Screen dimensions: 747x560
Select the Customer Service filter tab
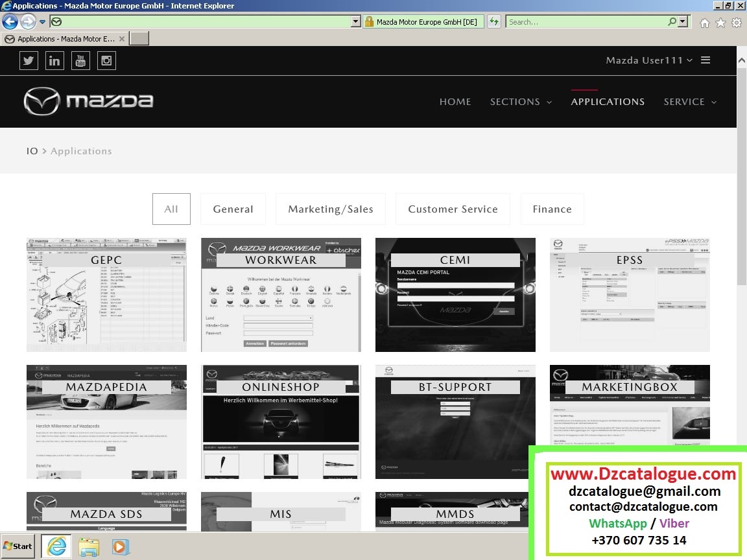pos(453,209)
